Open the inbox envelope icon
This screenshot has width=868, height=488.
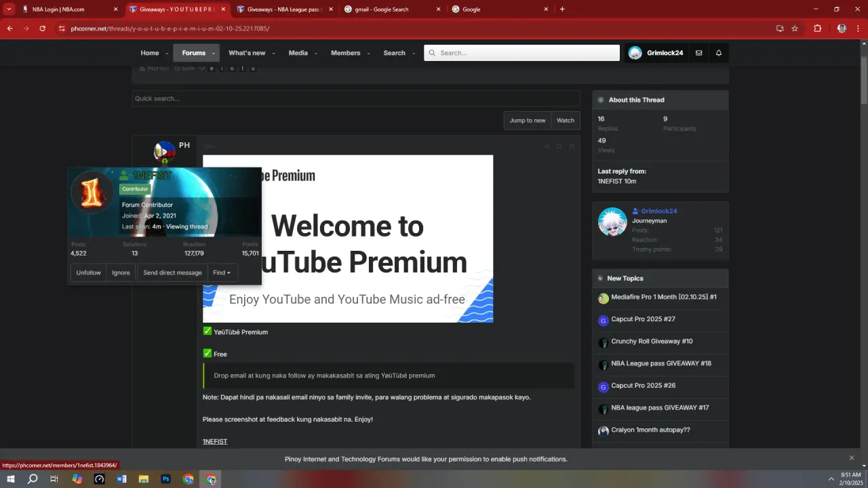[699, 53]
